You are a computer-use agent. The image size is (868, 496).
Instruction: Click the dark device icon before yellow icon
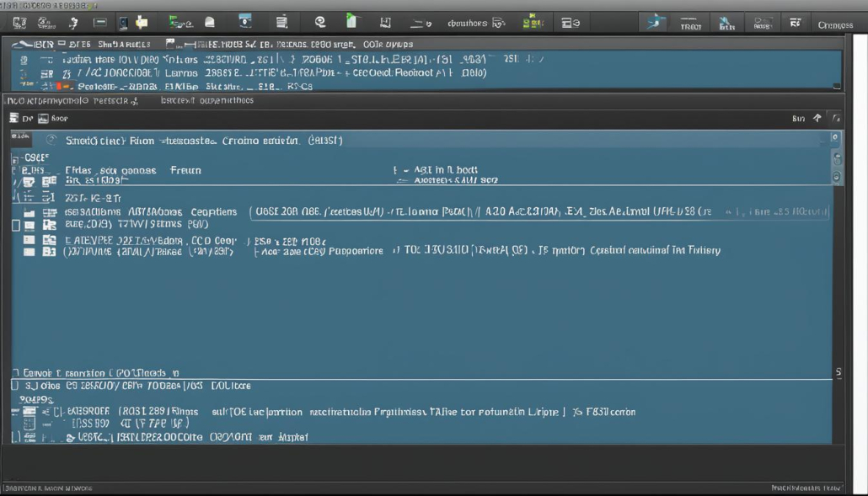tap(123, 23)
